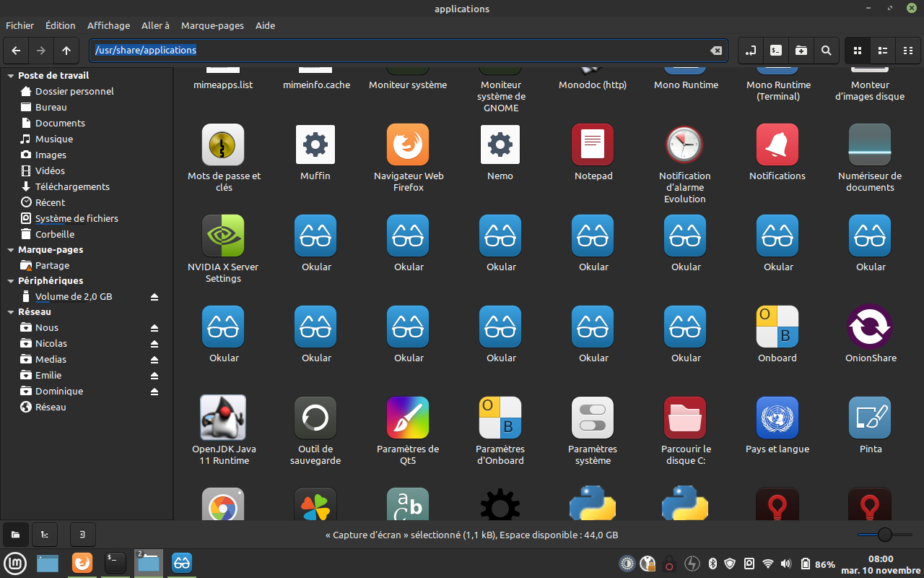This screenshot has height=578, width=924.
Task: Open search with the magnifier icon
Action: [x=827, y=51]
